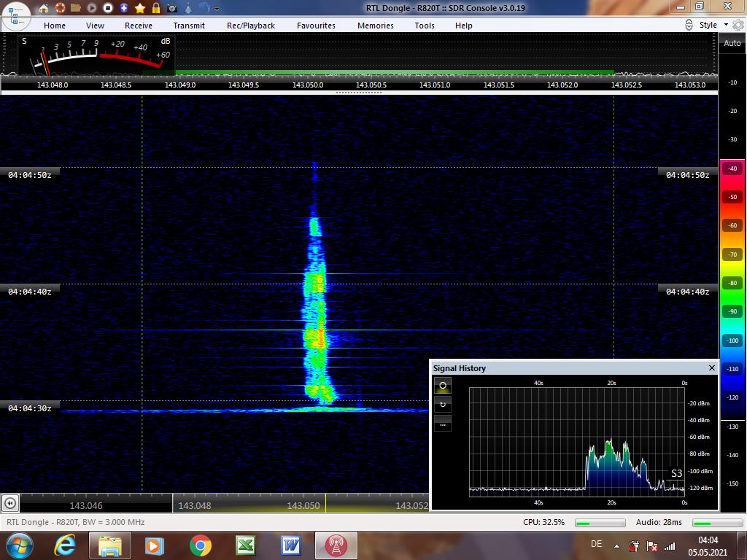The height and width of the screenshot is (560, 747).
Task: Click 143.046 on the navigator bar
Action: [86, 506]
